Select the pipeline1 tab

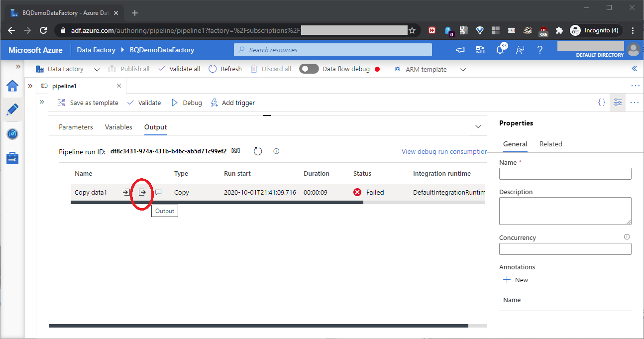64,86
